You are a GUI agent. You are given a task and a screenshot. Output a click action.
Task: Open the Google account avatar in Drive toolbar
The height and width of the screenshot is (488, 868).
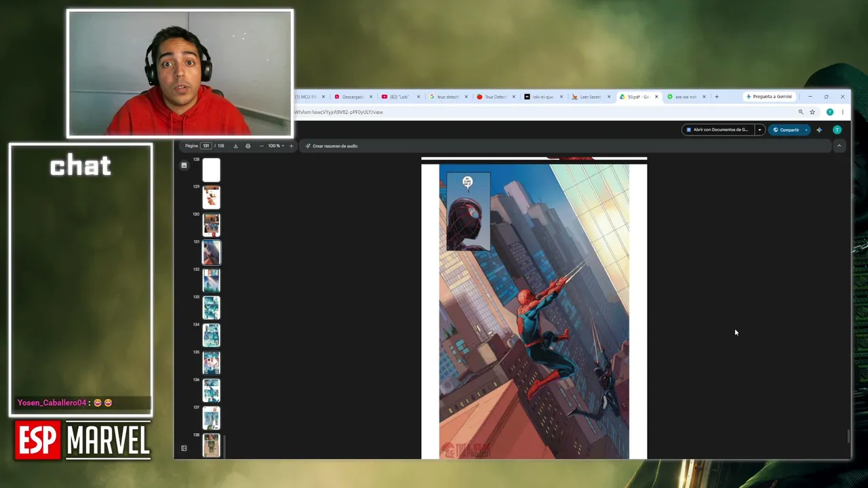tap(837, 129)
